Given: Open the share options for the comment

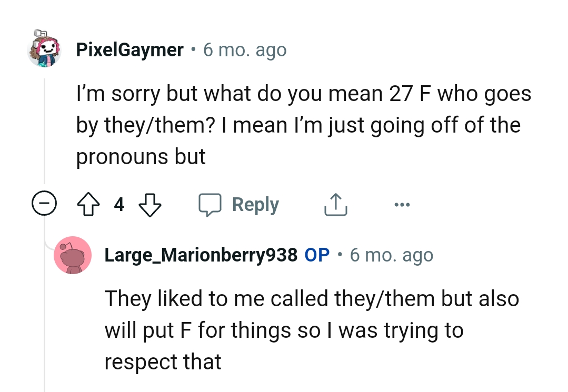Looking at the screenshot, I should 335,204.
